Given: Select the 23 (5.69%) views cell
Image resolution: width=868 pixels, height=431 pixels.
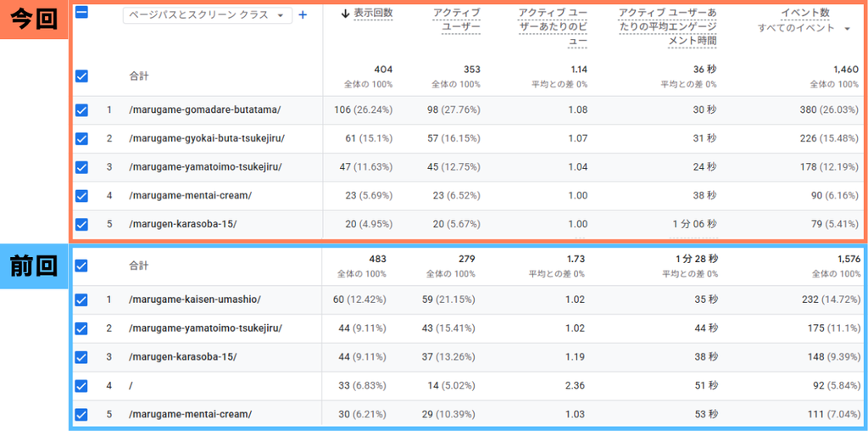Looking at the screenshot, I should 369,195.
